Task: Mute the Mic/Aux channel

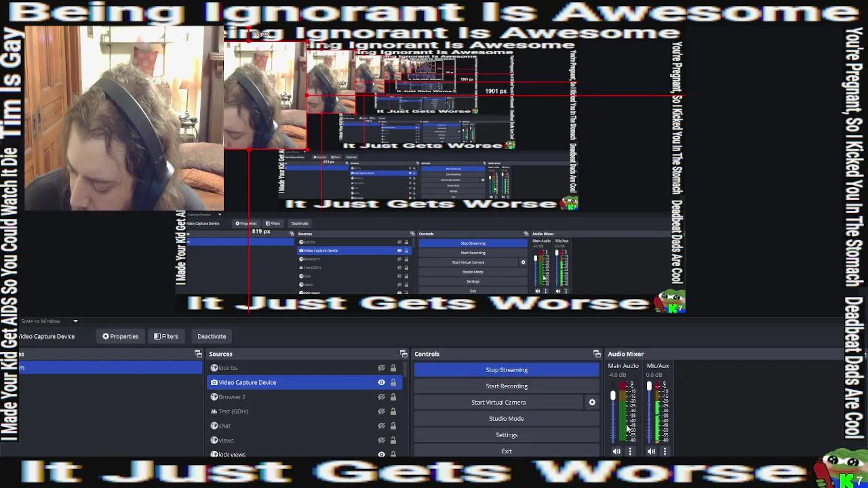Action: [651, 451]
